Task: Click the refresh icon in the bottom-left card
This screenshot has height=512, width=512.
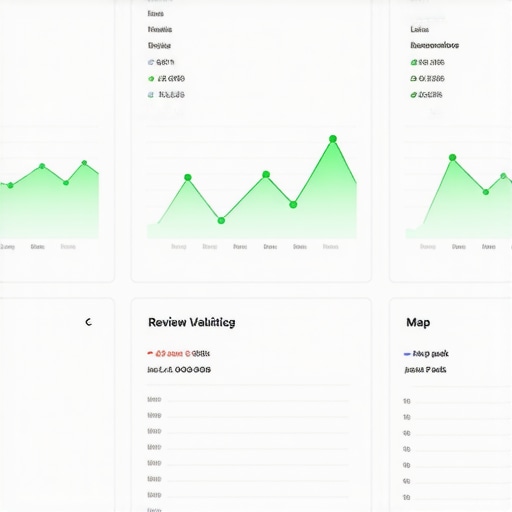Action: click(x=88, y=322)
